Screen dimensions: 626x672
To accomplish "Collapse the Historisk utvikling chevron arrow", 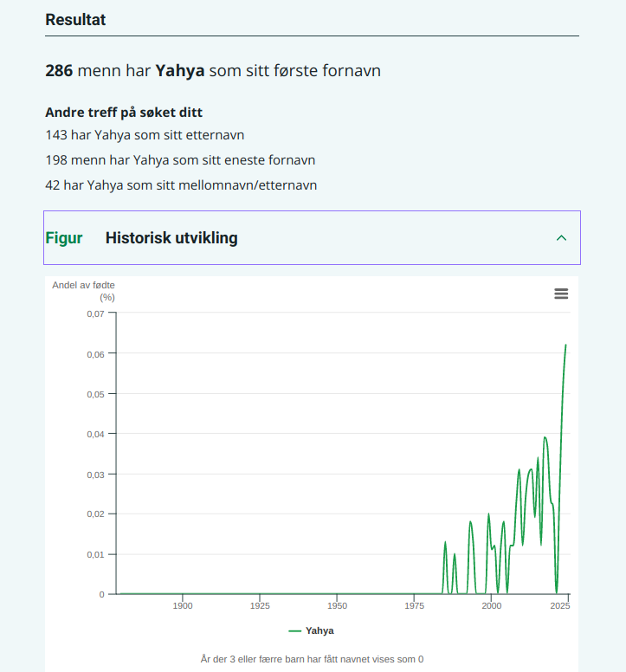I will pyautogui.click(x=561, y=238).
